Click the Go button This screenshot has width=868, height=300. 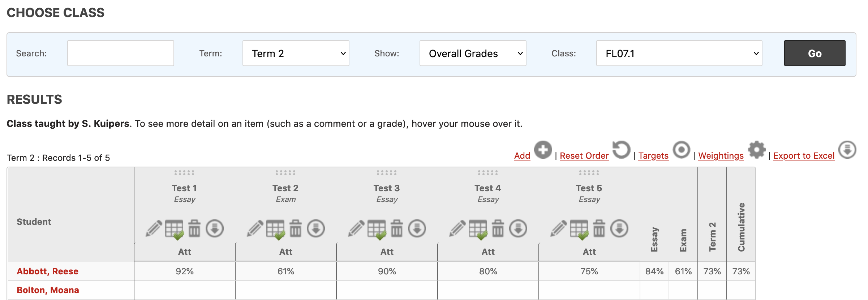[815, 53]
